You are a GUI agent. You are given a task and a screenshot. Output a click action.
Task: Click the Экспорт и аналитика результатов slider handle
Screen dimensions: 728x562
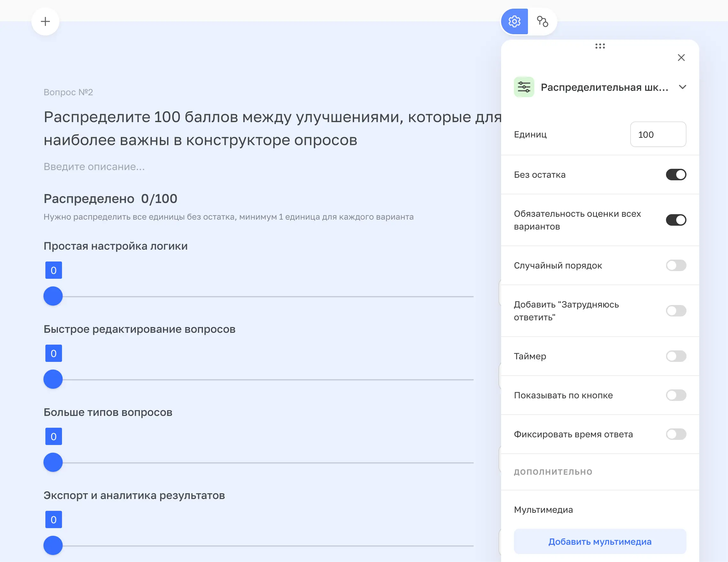[x=53, y=545]
